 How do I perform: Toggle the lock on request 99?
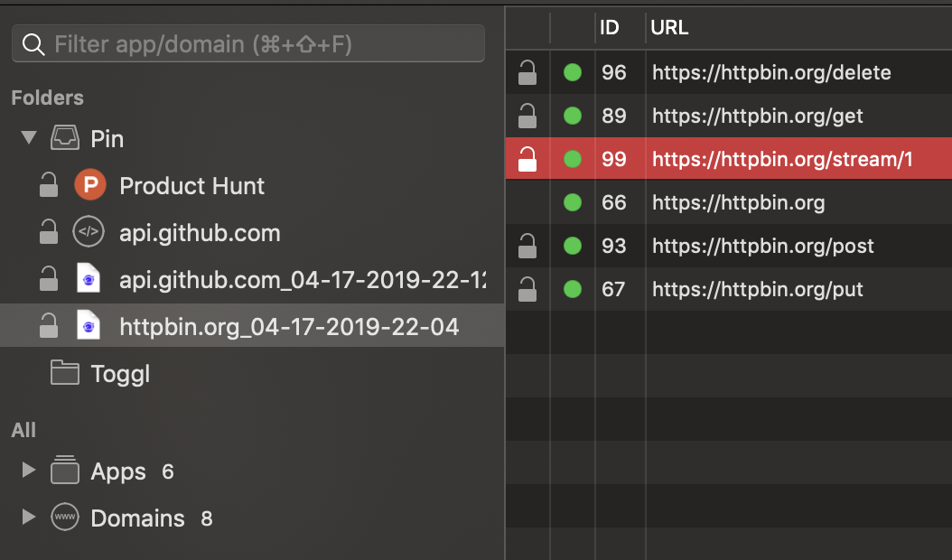pyautogui.click(x=527, y=159)
